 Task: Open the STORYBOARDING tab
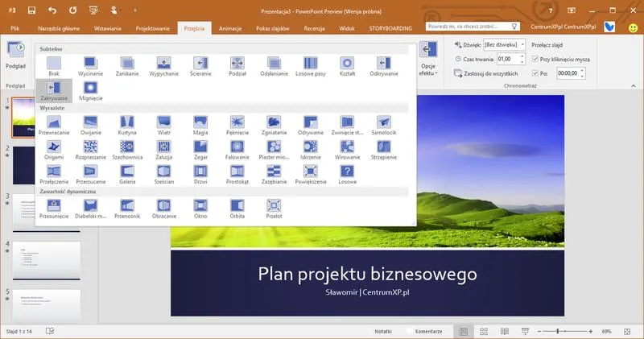point(390,28)
